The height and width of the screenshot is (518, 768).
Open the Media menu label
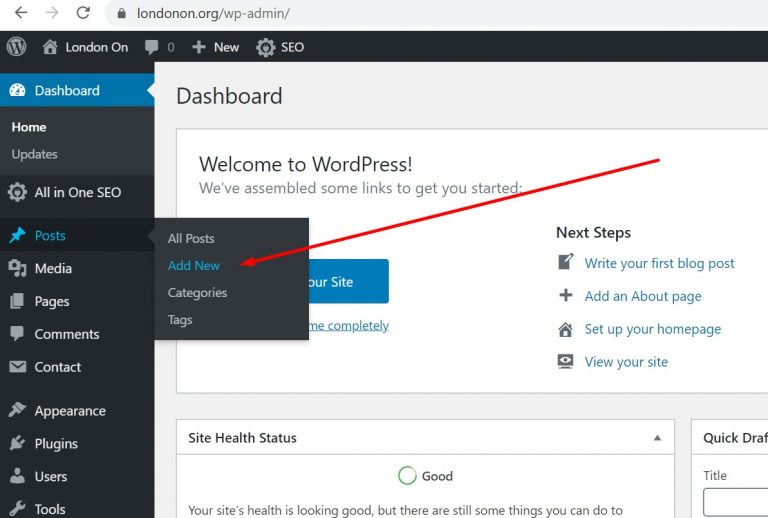(53, 268)
